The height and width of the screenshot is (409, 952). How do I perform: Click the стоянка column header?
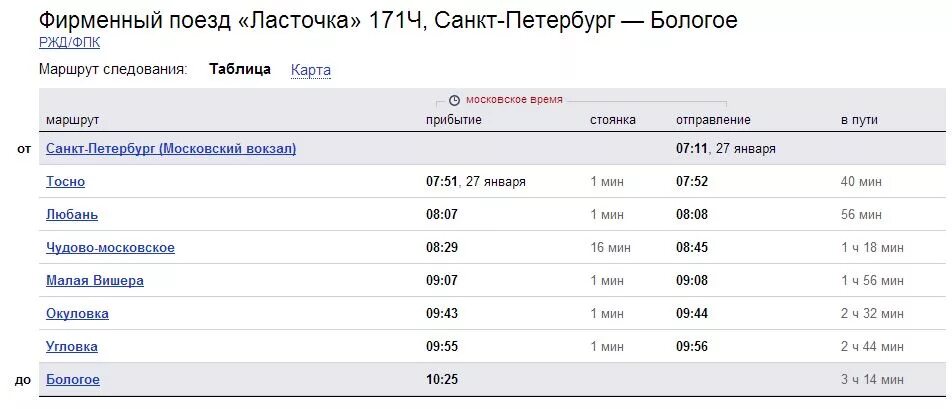pyautogui.click(x=613, y=120)
